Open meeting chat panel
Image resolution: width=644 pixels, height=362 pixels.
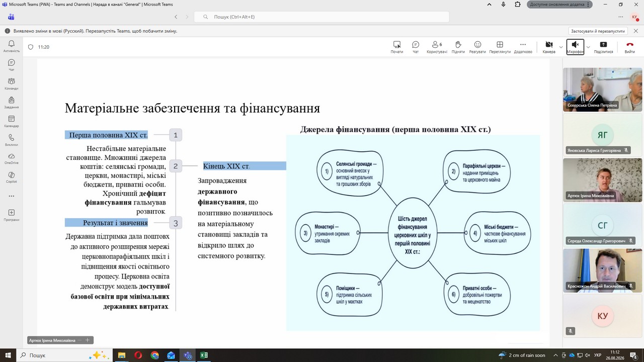[416, 47]
